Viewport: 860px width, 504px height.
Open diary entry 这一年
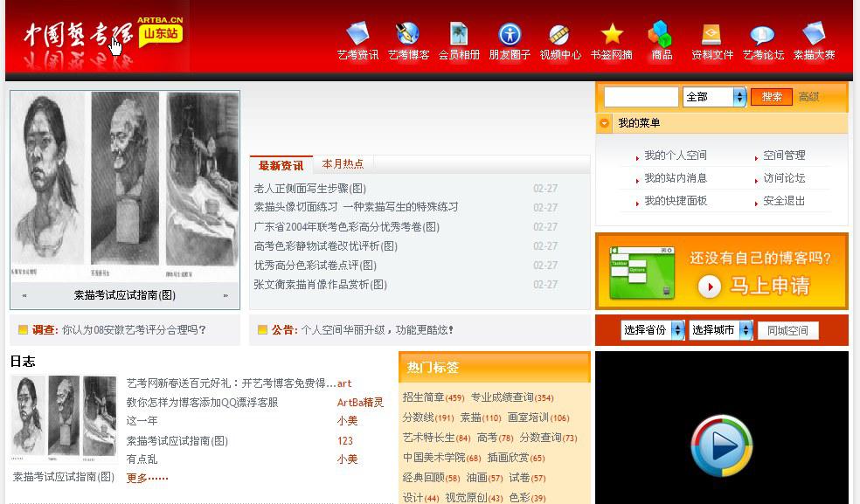[142, 421]
